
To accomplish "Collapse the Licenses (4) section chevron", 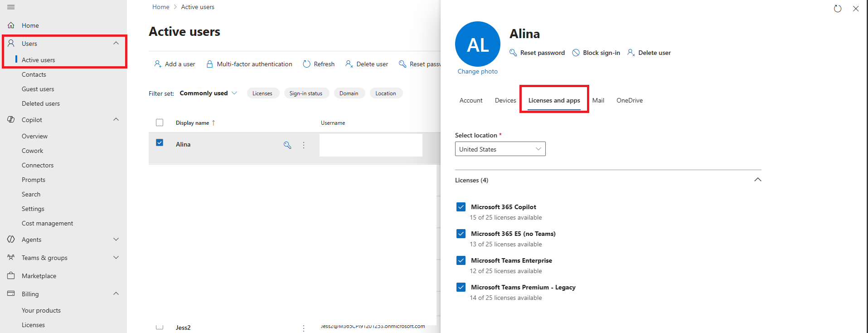I will tap(757, 180).
